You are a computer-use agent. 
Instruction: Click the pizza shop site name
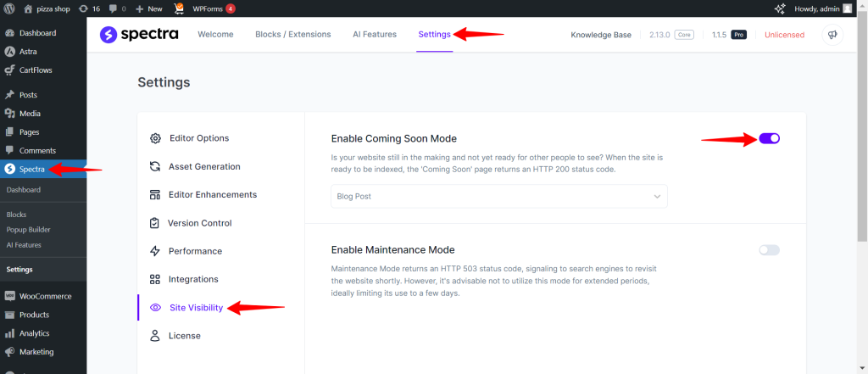(x=54, y=8)
